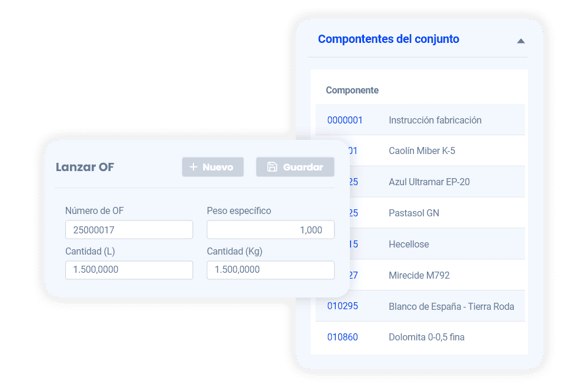The width and height of the screenshot is (588, 388).
Task: Select the Mirecide M792 component
Action: pyautogui.click(x=419, y=275)
